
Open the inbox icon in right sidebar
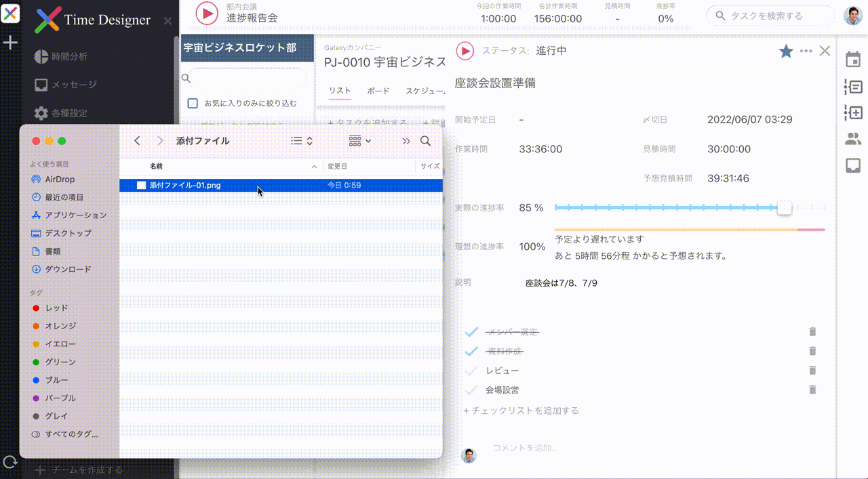click(852, 165)
